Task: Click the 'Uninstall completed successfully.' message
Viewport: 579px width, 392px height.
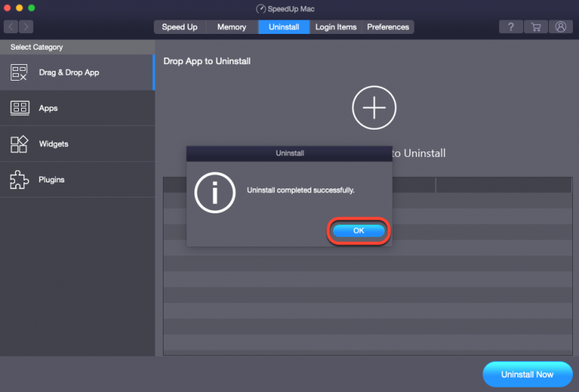Action: (x=301, y=190)
